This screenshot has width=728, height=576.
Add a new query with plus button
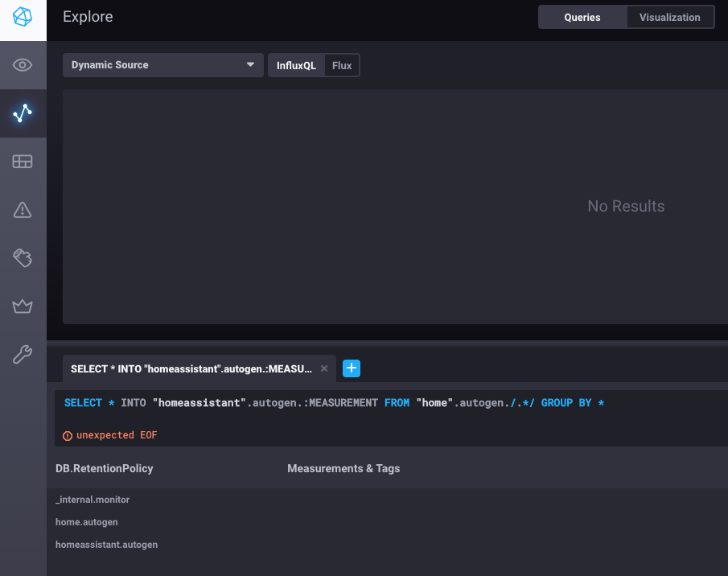(352, 368)
